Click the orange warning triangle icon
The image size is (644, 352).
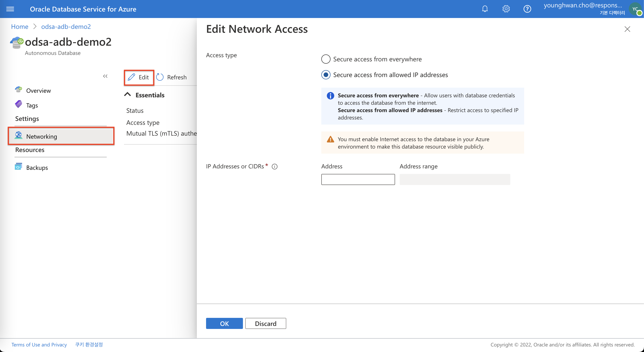pyautogui.click(x=330, y=139)
